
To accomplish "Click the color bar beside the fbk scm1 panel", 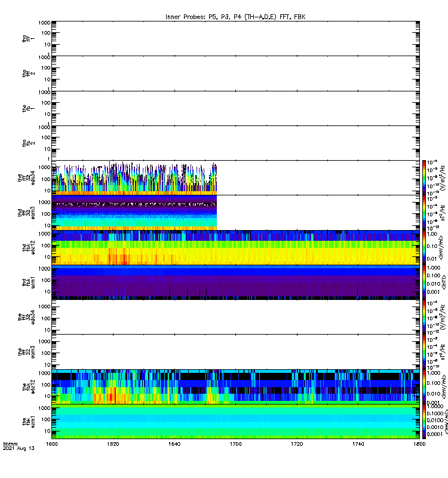I will pos(424,422).
